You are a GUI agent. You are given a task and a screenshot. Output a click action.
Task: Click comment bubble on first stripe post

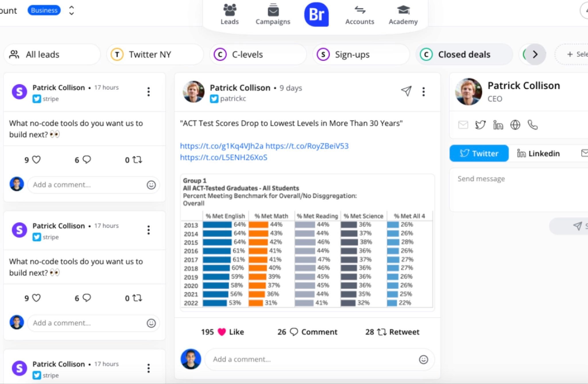coord(86,160)
